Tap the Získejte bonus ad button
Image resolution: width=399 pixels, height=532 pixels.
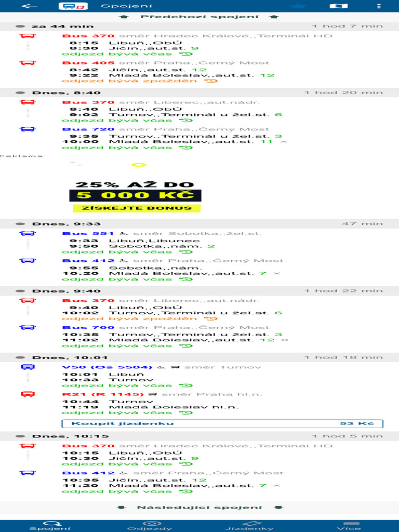pos(137,208)
